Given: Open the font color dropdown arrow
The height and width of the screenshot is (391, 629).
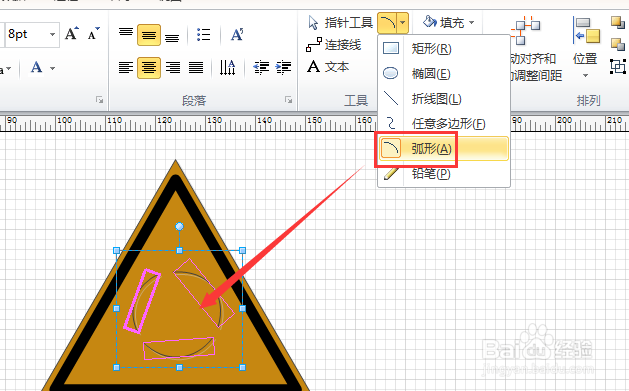Looking at the screenshot, I should pos(53,69).
